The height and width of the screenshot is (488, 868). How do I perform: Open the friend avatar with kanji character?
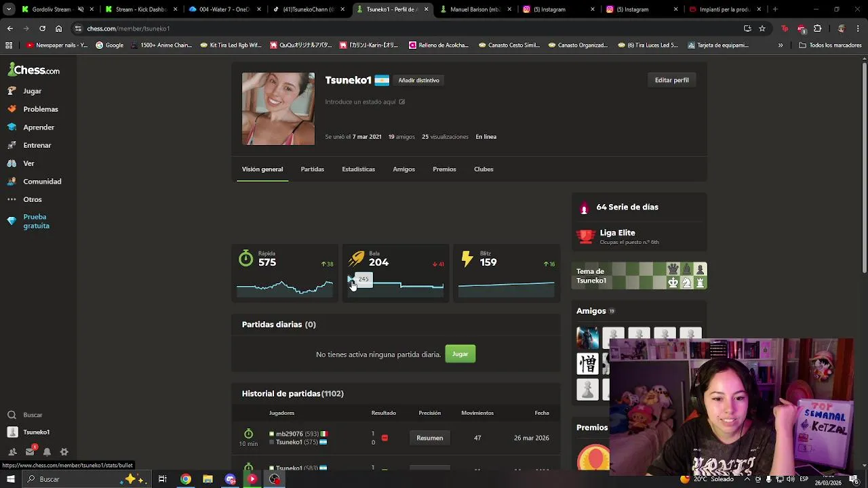coord(587,364)
